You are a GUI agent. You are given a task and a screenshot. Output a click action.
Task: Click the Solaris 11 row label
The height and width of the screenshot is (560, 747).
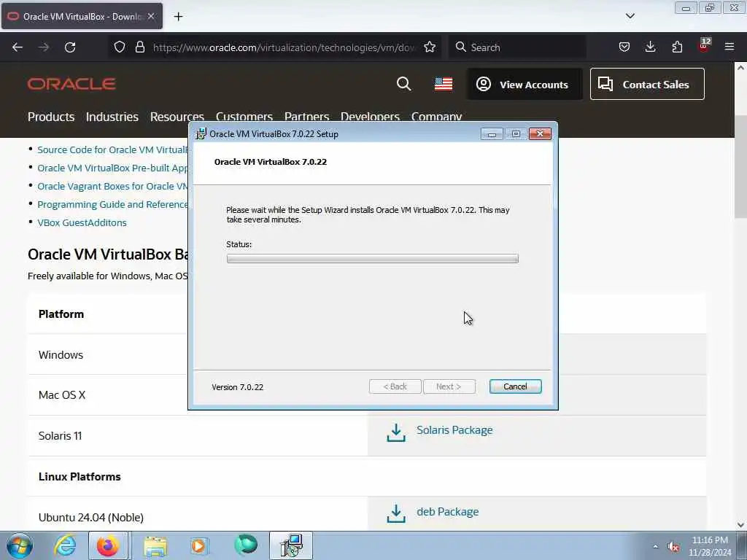60,436
